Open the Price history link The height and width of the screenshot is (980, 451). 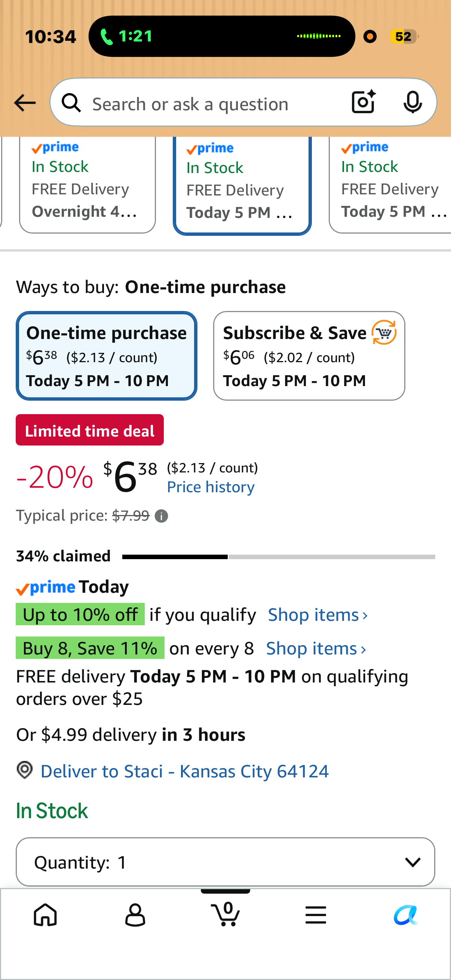tap(211, 487)
